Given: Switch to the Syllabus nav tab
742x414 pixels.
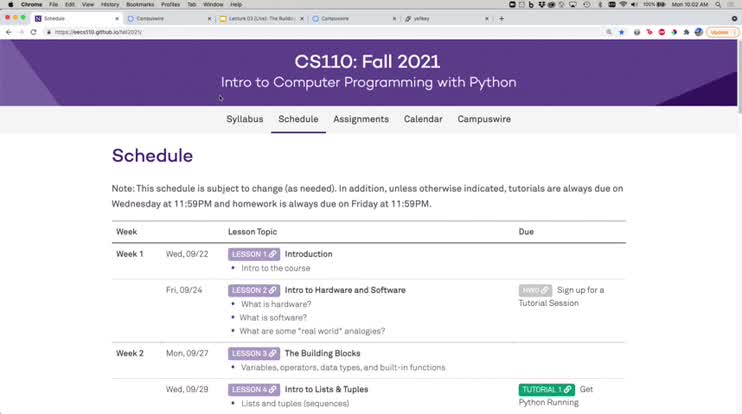Looking at the screenshot, I should tap(245, 119).
